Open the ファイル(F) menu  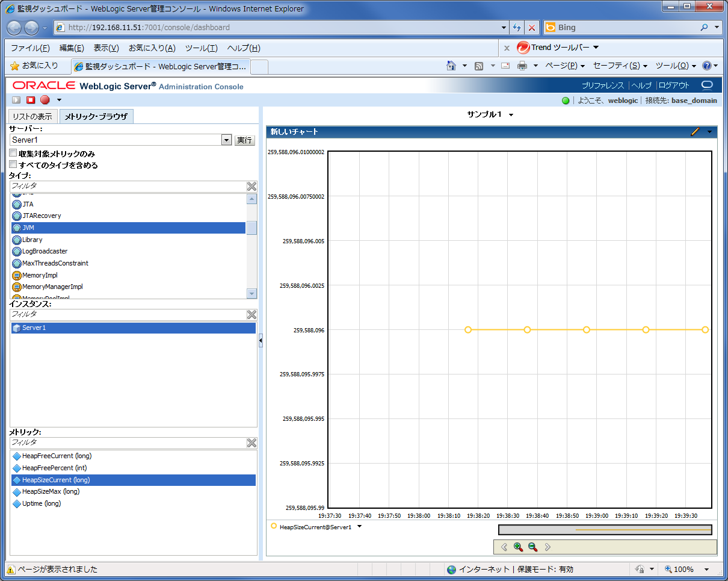[x=30, y=48]
